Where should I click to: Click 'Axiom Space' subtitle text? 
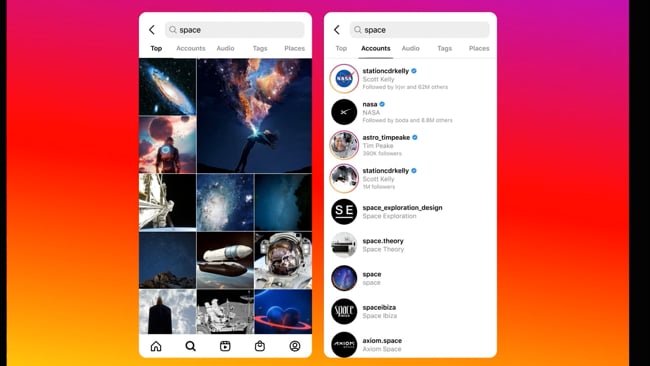pyautogui.click(x=381, y=349)
